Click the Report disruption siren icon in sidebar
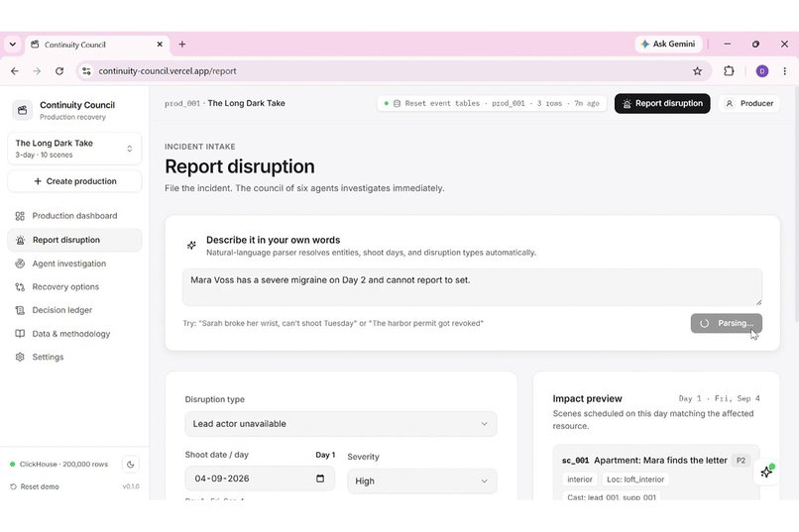The width and height of the screenshot is (799, 532). pyautogui.click(x=20, y=240)
